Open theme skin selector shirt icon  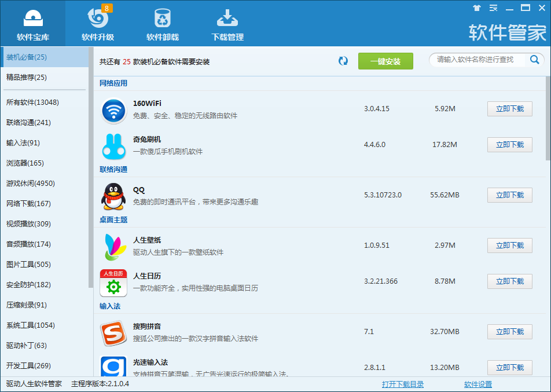pyautogui.click(x=476, y=9)
